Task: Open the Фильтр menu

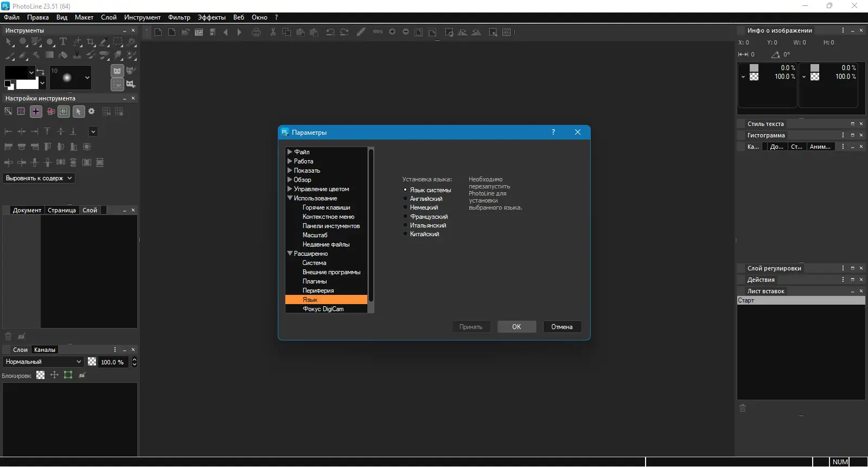Action: (179, 17)
